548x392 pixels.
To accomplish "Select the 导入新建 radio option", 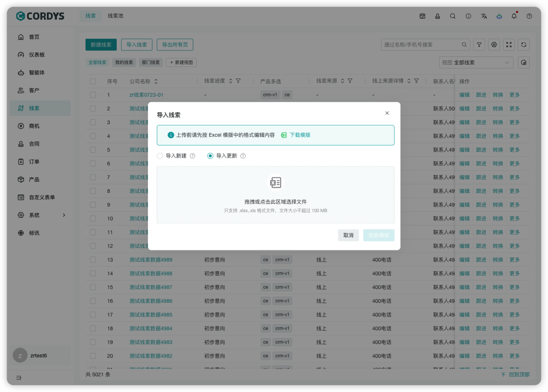I will click(160, 156).
